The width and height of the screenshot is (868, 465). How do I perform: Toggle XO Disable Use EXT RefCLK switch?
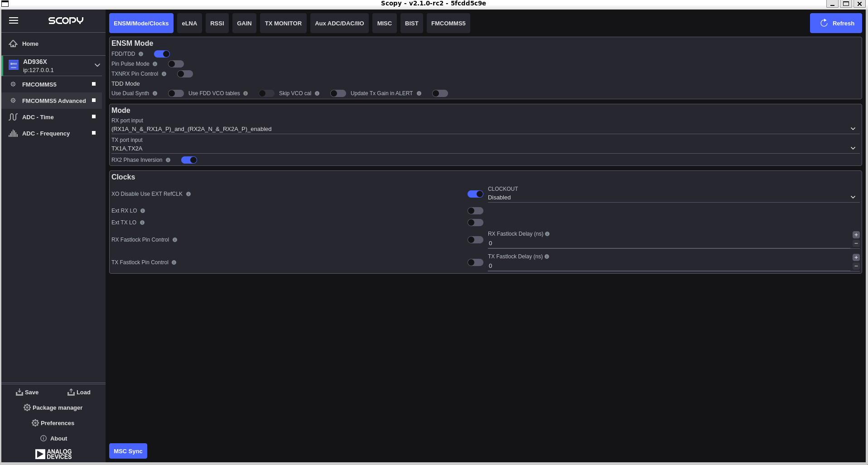point(475,194)
